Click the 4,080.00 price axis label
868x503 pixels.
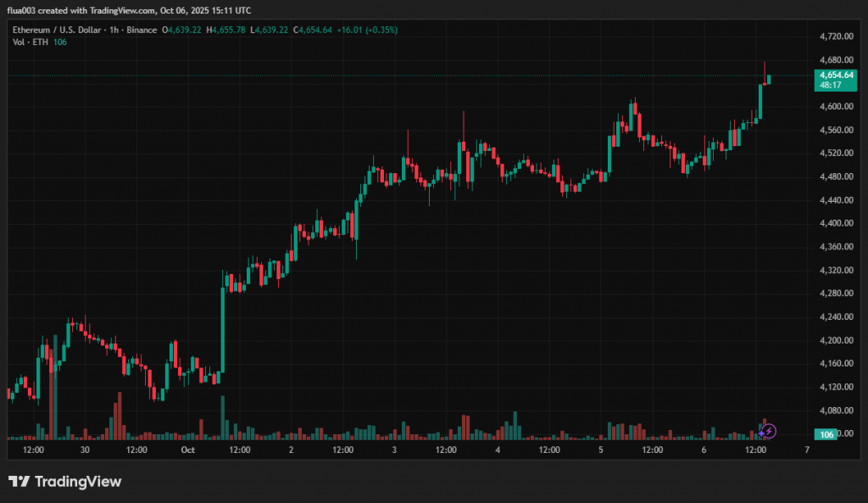[835, 411]
